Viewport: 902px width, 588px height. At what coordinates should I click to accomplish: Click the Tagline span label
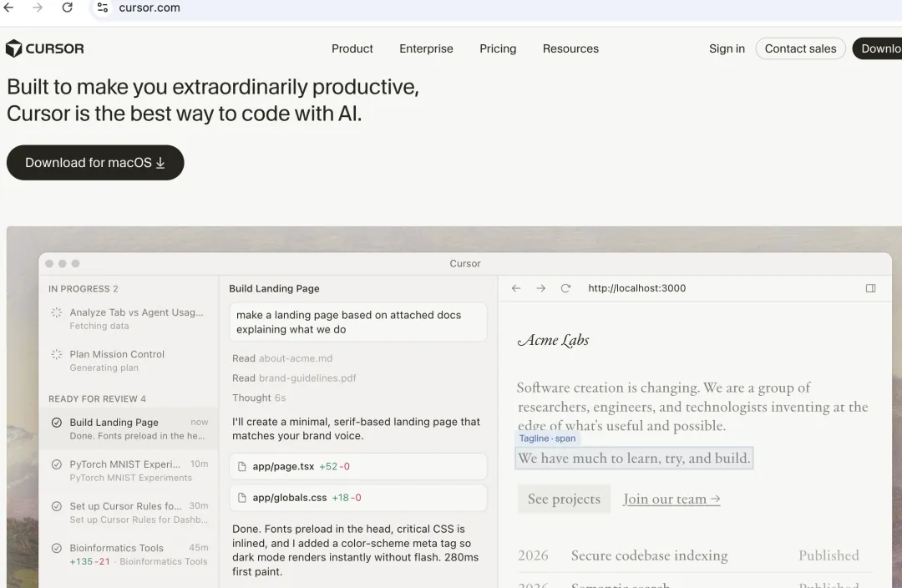click(547, 438)
